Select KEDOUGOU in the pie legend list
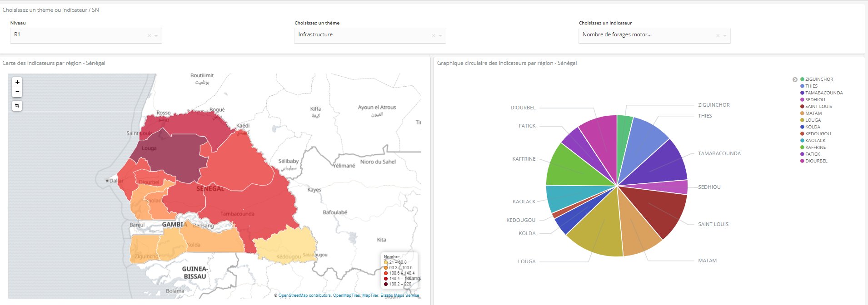The height and width of the screenshot is (305, 868). [818, 134]
